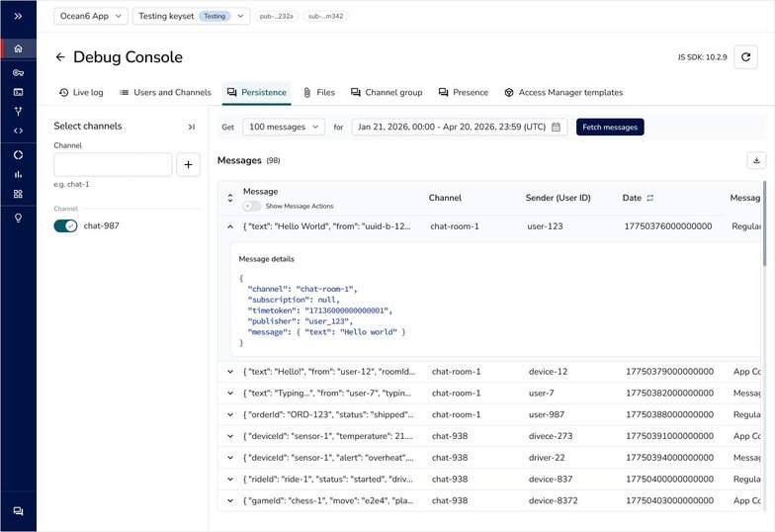
Task: Collapse the Select channels panel
Action: pos(192,127)
